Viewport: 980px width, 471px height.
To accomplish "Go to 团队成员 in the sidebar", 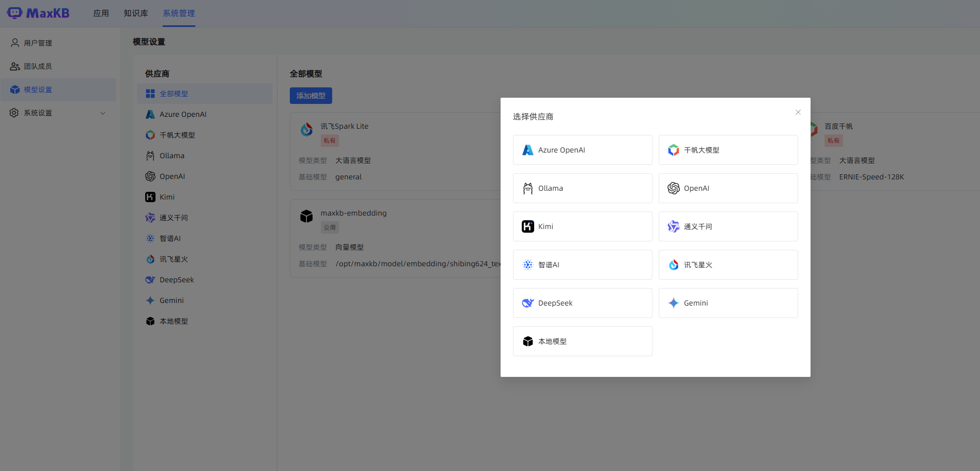I will click(x=38, y=66).
